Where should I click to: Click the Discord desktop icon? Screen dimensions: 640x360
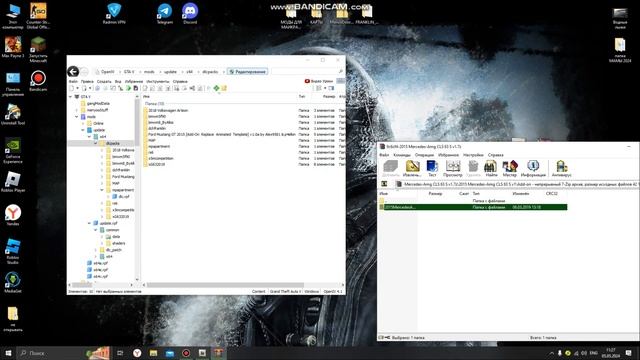(190, 14)
